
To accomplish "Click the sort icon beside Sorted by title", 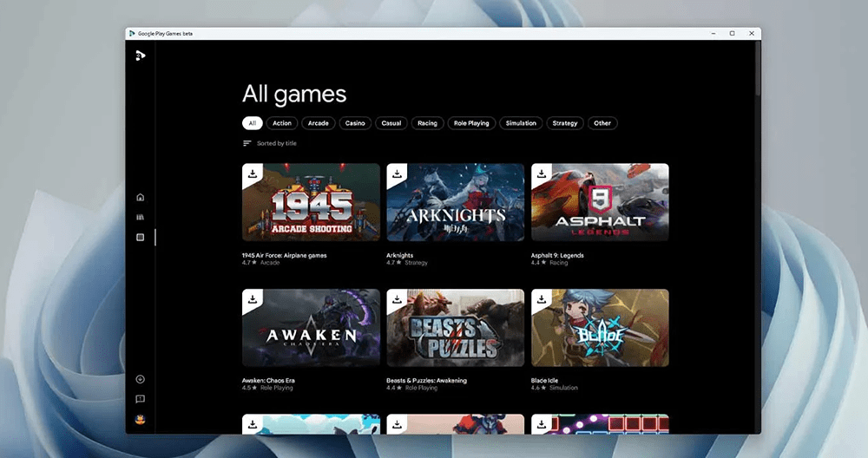I will click(x=247, y=143).
